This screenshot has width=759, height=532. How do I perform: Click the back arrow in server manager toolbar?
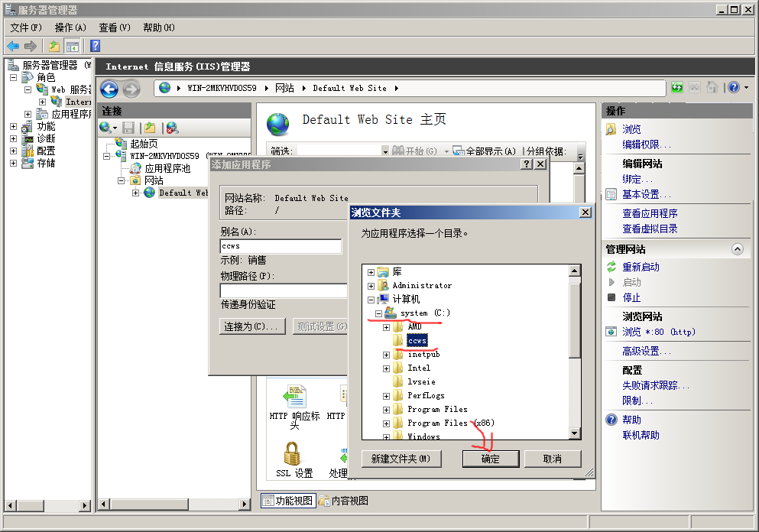pyautogui.click(x=13, y=46)
